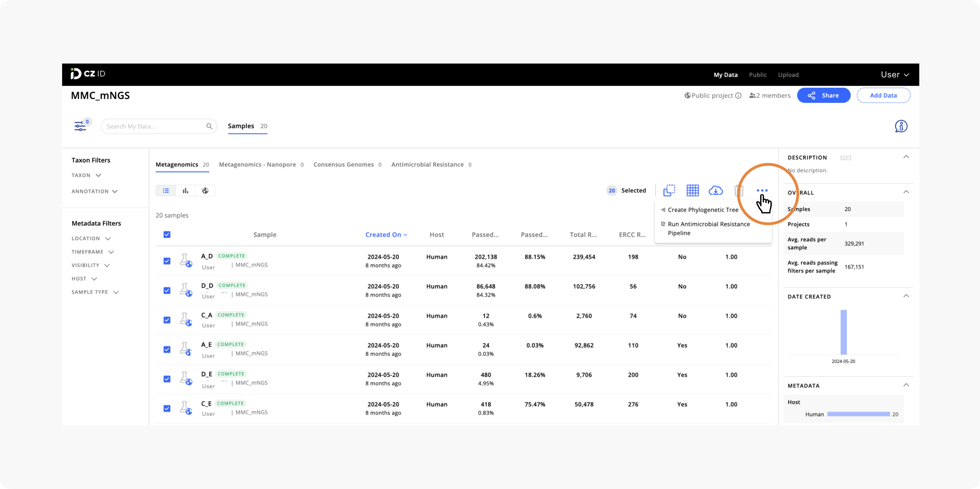Click the Human host metadata bar
The height and width of the screenshot is (489, 980).
point(858,414)
